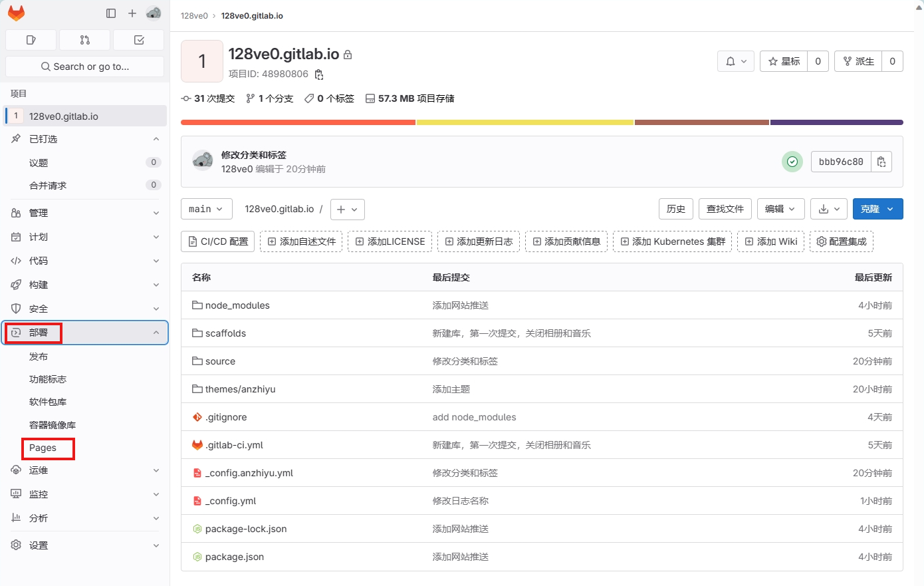The width and height of the screenshot is (924, 586).
Task: Open 发布 in sidebar menu
Action: (85, 357)
